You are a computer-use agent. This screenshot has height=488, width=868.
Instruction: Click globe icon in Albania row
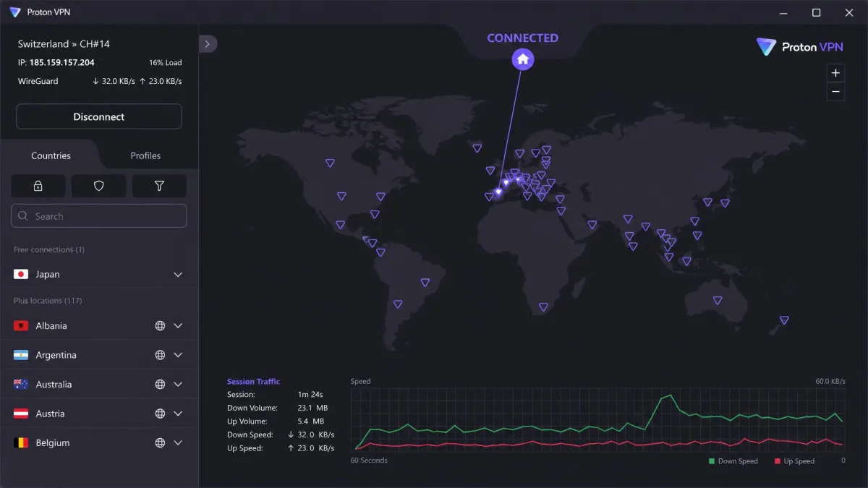160,326
